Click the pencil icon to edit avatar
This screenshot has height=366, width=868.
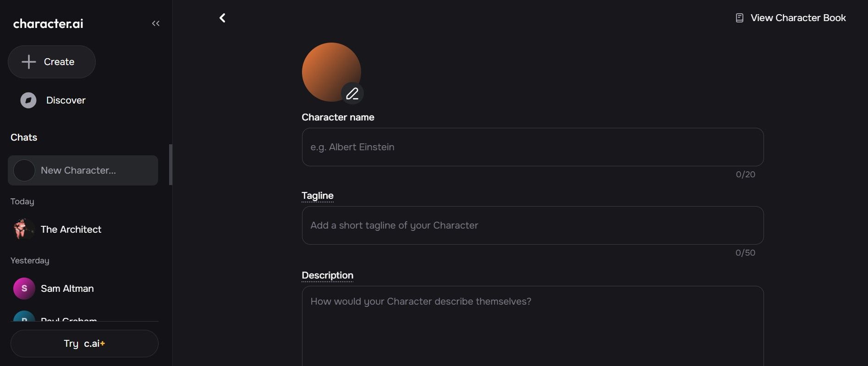click(352, 93)
